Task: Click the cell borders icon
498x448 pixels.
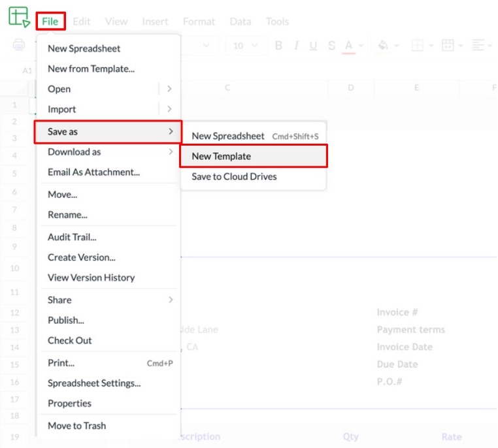Action: click(416, 46)
